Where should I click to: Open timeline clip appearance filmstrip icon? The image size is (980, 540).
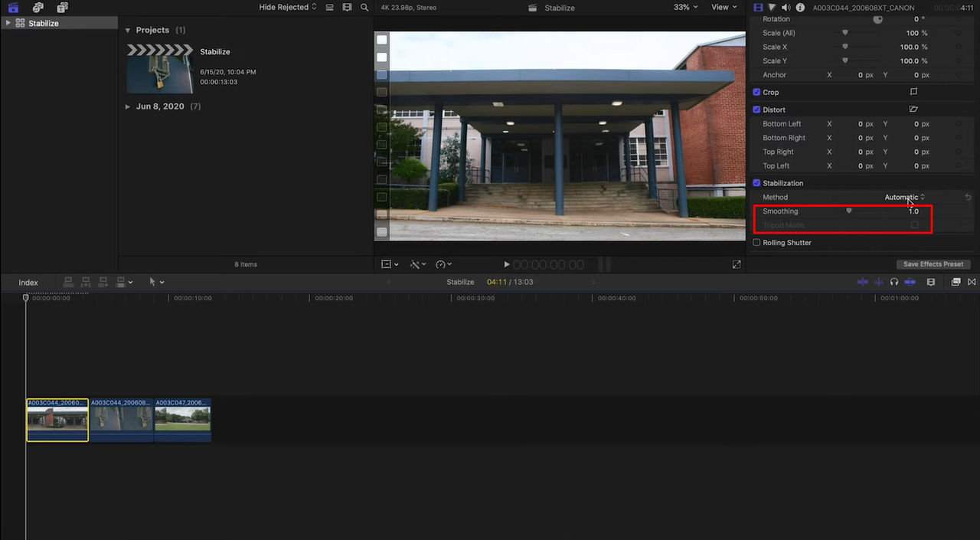tap(931, 282)
